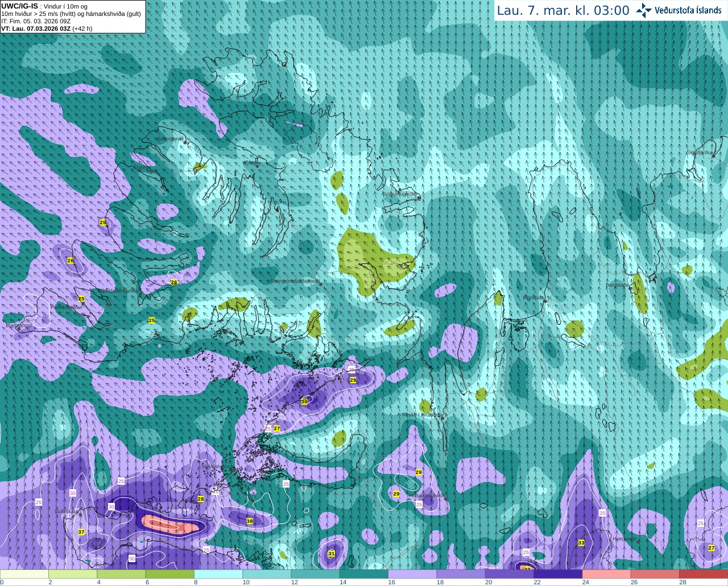The image size is (728, 586).
Task: Pick the 16–18 m/s lavender legend swatch
Action: [x=412, y=574]
